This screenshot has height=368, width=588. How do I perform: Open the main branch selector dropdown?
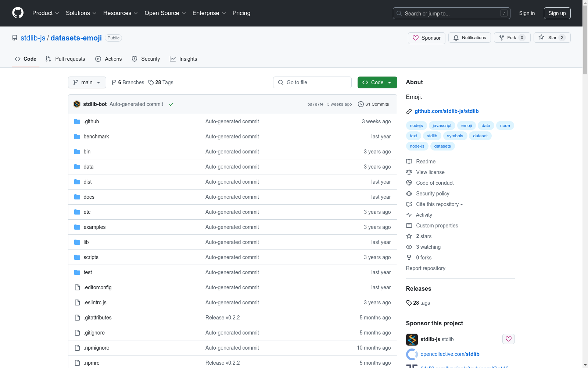point(87,82)
